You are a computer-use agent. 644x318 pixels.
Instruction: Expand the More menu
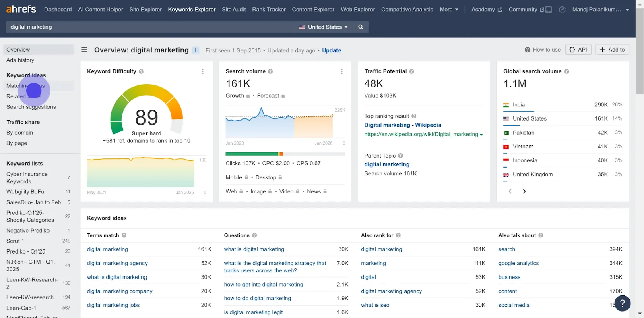(x=449, y=10)
